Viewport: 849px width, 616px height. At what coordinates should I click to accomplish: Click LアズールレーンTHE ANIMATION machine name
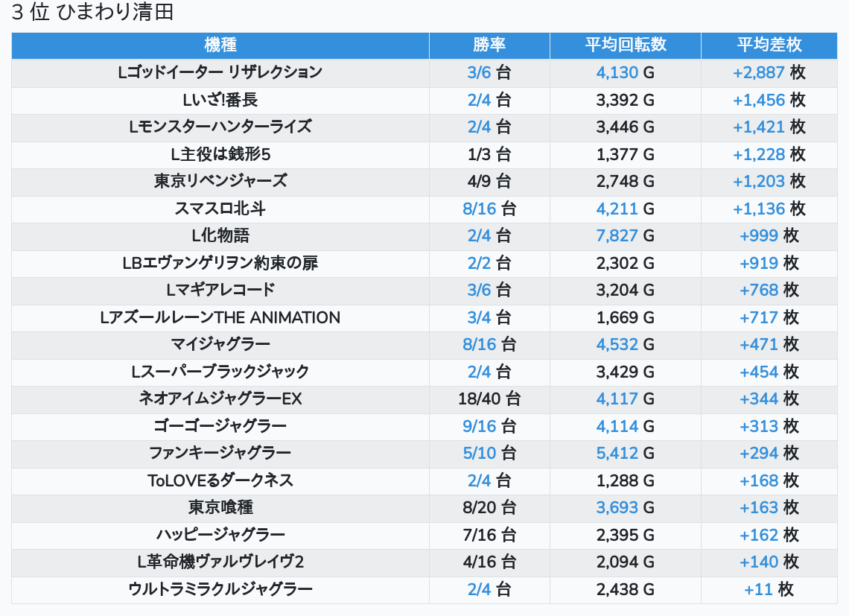[x=220, y=317]
